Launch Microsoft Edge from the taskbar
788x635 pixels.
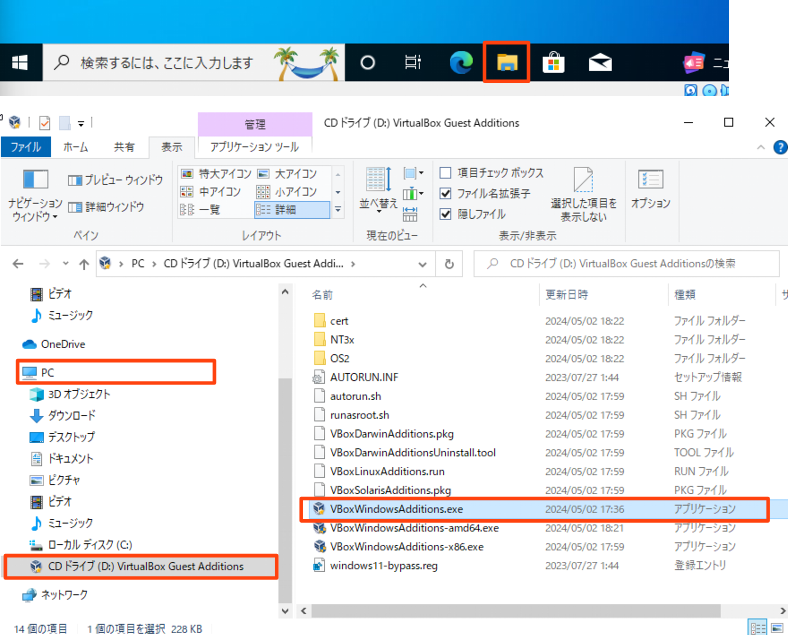point(461,62)
